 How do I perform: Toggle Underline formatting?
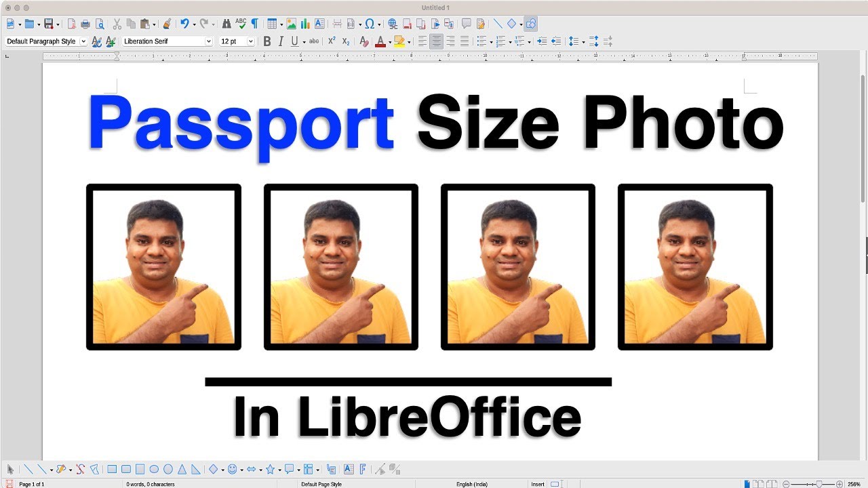294,41
